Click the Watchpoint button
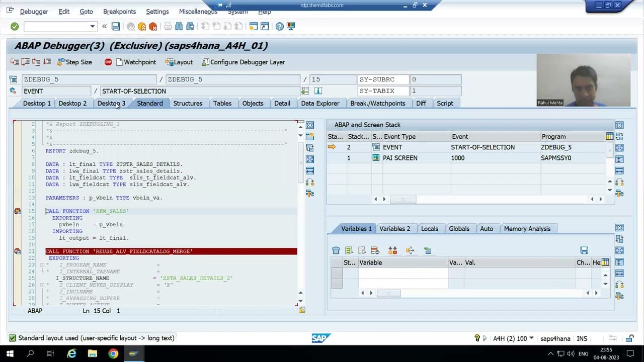This screenshot has width=644, height=362. 136,62
